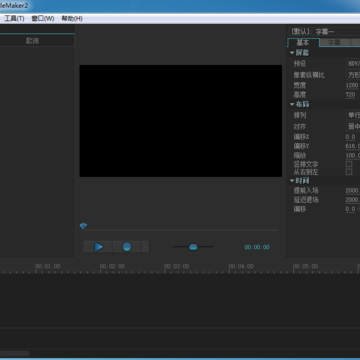Switch to the 字幕 properties tab
This screenshot has height=360, width=360.
[x=334, y=42]
